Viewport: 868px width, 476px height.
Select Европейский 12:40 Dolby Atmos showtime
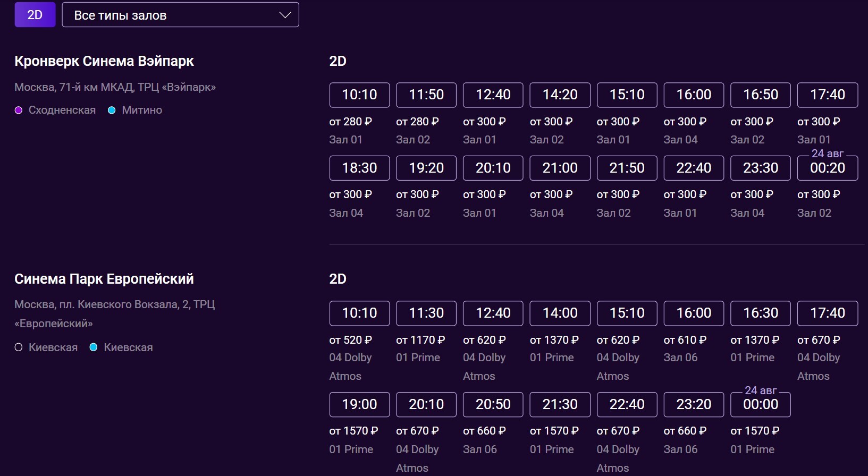pyautogui.click(x=493, y=313)
